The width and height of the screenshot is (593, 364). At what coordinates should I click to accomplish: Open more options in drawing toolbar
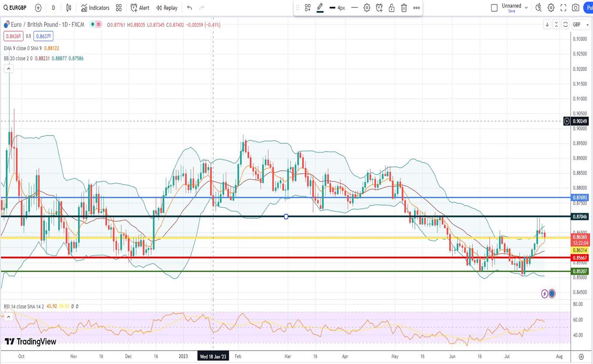pos(416,8)
